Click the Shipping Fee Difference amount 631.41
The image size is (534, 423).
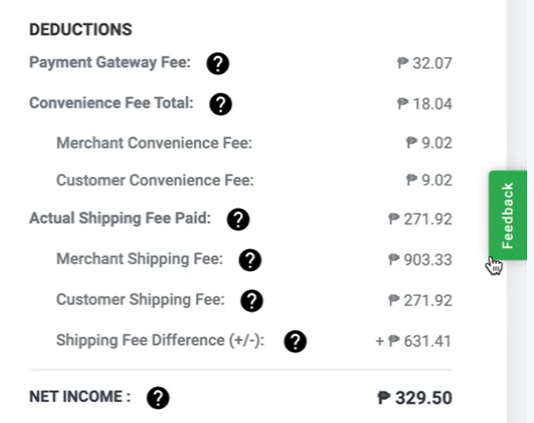point(413,341)
